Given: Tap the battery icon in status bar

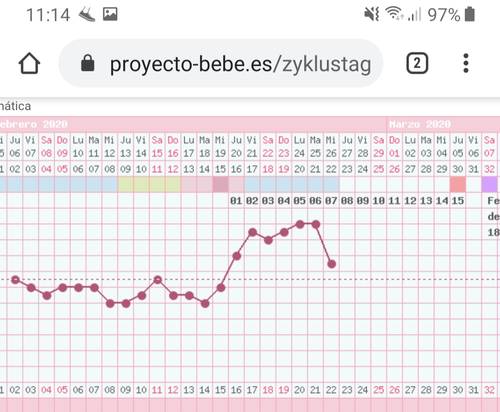Looking at the screenshot, I should pyautogui.click(x=470, y=14).
